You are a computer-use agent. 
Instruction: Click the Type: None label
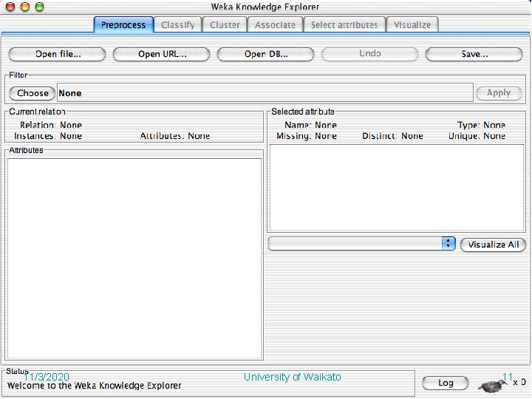(481, 125)
